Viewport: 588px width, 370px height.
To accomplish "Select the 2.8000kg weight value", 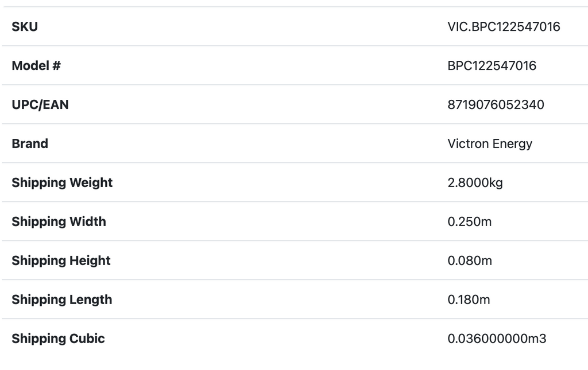I will 475,182.
